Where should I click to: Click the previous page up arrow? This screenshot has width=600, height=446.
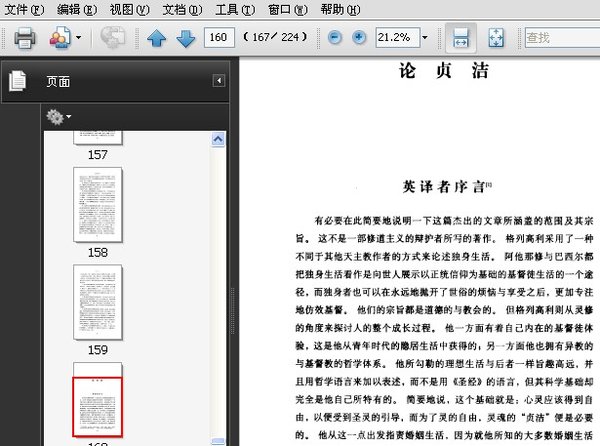pos(157,39)
